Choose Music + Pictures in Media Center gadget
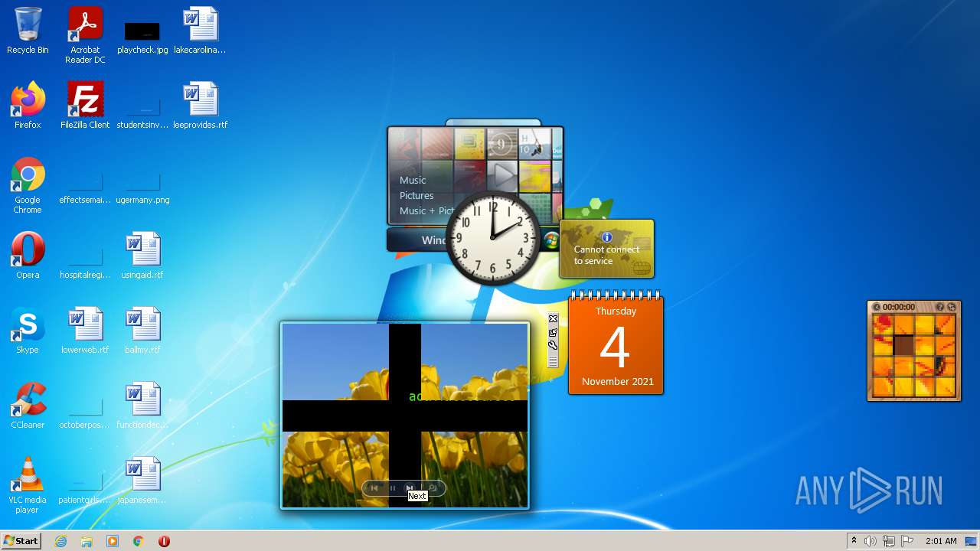 (426, 211)
